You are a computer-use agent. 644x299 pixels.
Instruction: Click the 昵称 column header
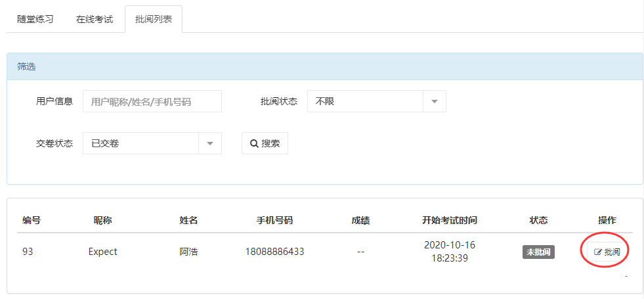[102, 220]
